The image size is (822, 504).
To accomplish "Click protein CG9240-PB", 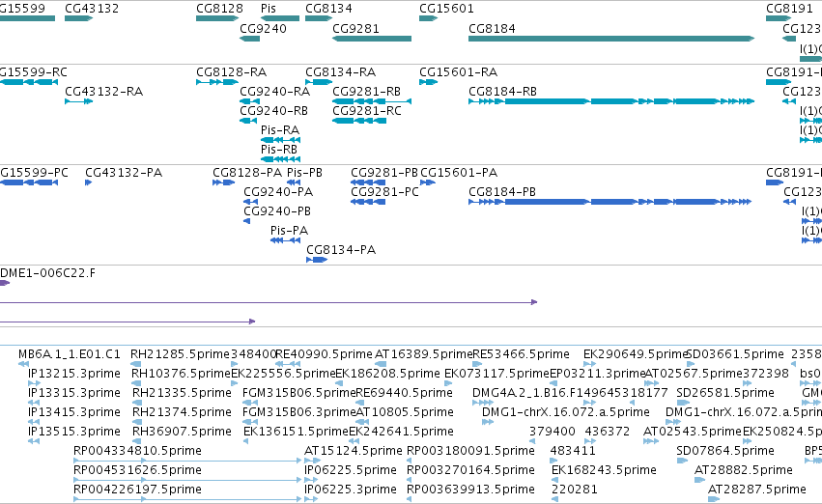I will click(277, 211).
